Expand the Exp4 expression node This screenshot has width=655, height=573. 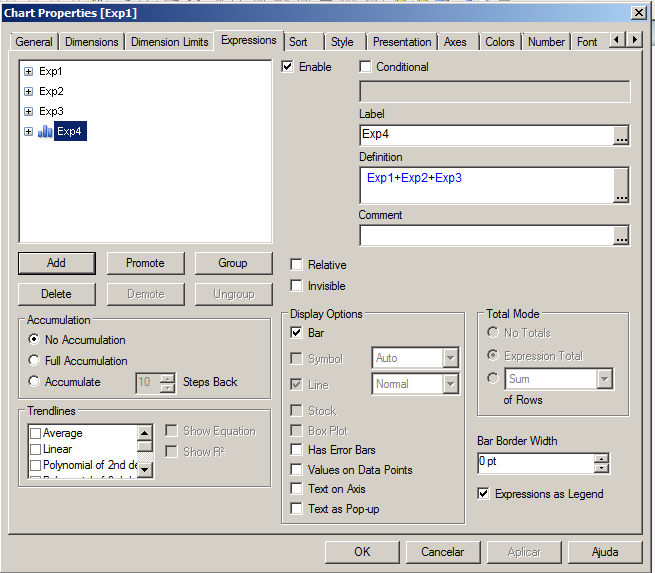(28, 132)
